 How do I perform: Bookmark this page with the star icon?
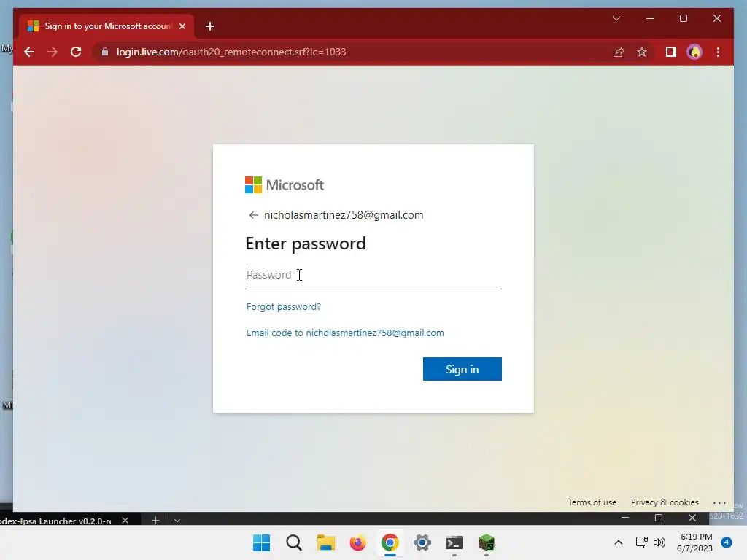point(642,52)
